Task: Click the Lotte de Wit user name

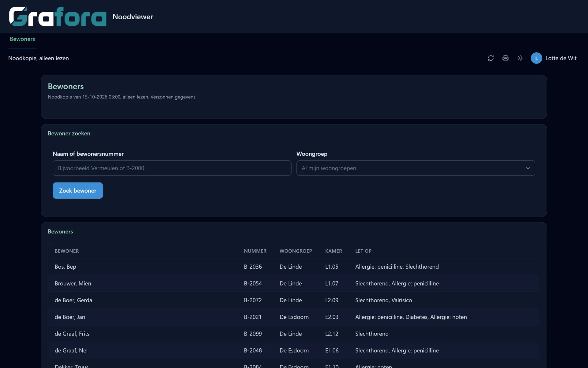Action: tap(561, 58)
